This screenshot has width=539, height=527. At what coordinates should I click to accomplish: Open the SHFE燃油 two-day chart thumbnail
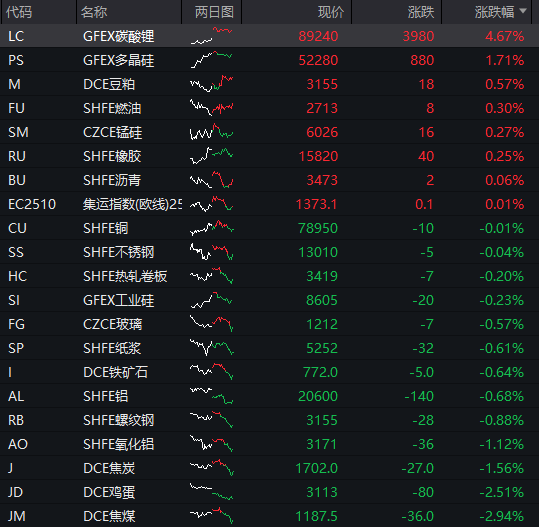[212, 108]
